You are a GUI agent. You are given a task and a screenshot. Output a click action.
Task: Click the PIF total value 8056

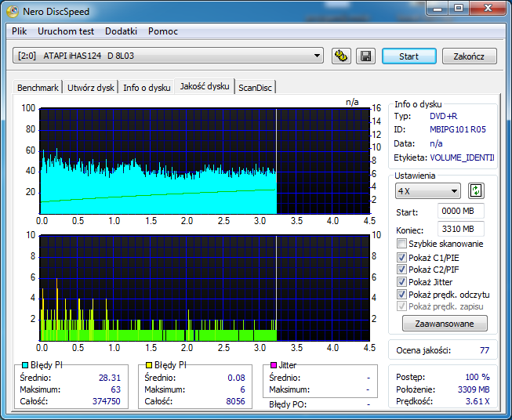point(235,401)
